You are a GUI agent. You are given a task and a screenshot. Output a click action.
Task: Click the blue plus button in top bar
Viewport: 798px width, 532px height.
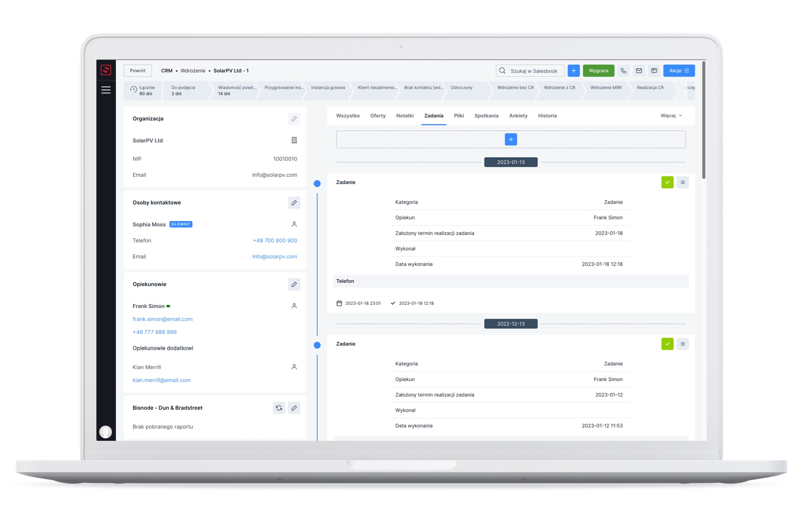(574, 70)
